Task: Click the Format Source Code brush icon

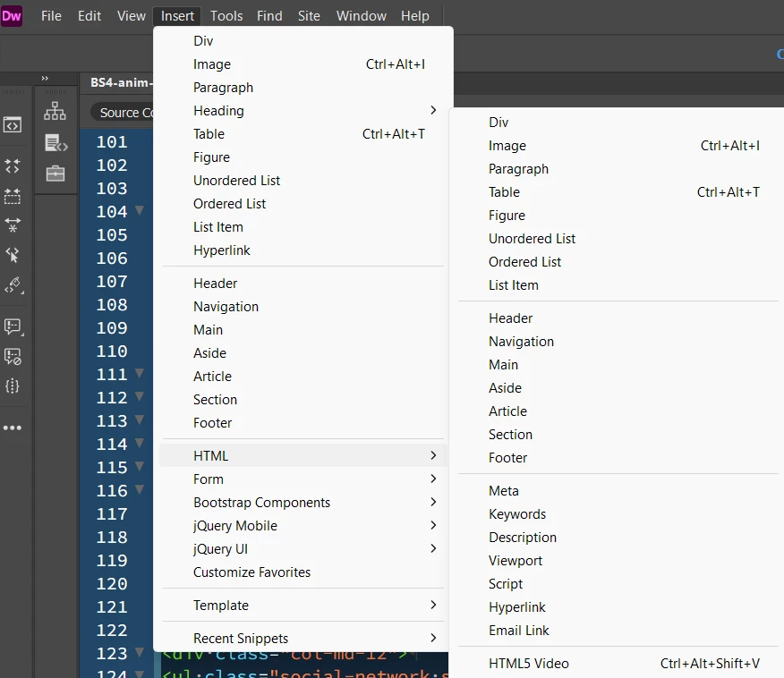Action: [13, 285]
